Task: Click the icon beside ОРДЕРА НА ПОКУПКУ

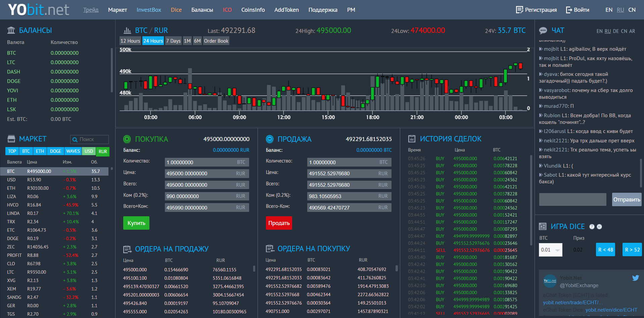Action: pyautogui.click(x=270, y=249)
